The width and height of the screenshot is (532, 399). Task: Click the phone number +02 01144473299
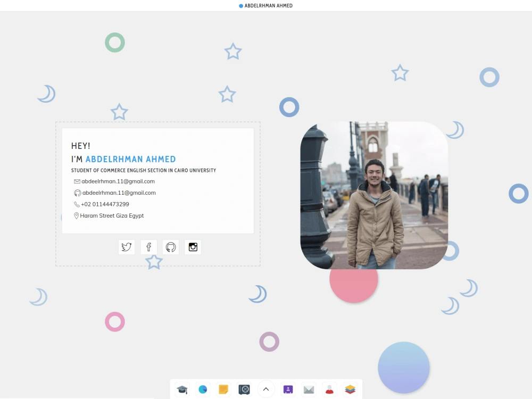105,204
